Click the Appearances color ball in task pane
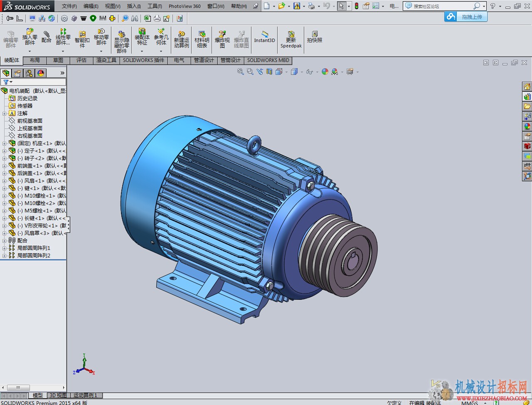 coord(527,126)
